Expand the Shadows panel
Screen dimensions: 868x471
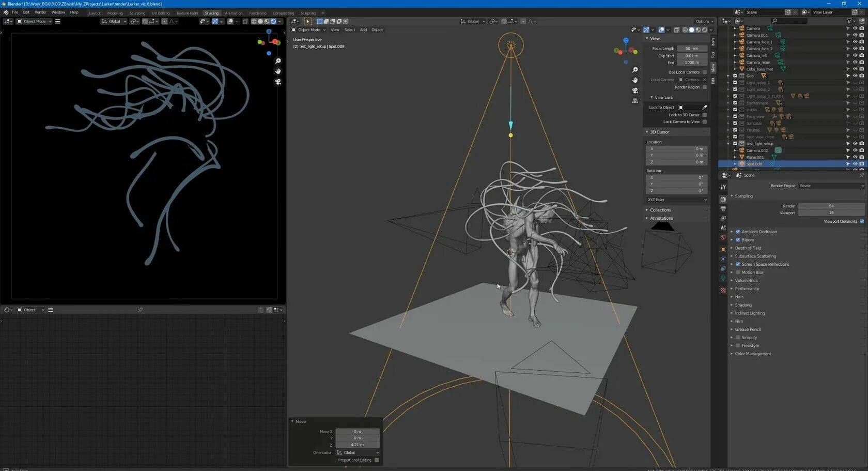coord(743,305)
